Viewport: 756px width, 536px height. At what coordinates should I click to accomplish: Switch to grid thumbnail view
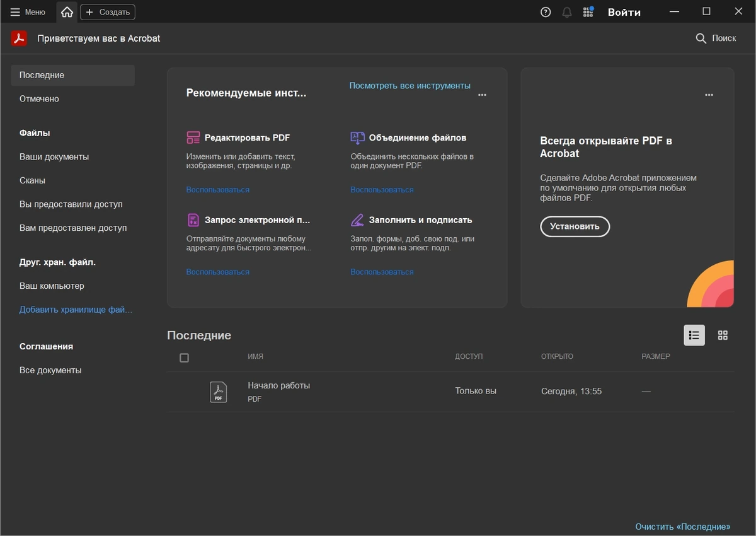coord(723,335)
